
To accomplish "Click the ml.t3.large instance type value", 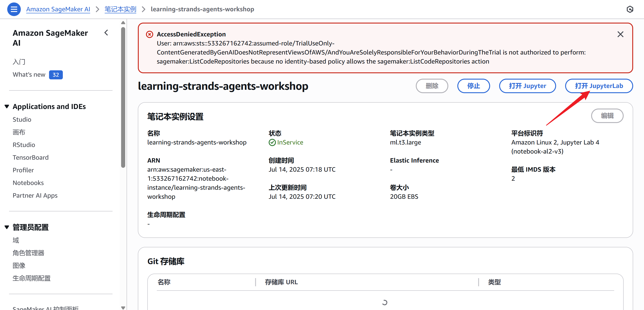I will [405, 142].
